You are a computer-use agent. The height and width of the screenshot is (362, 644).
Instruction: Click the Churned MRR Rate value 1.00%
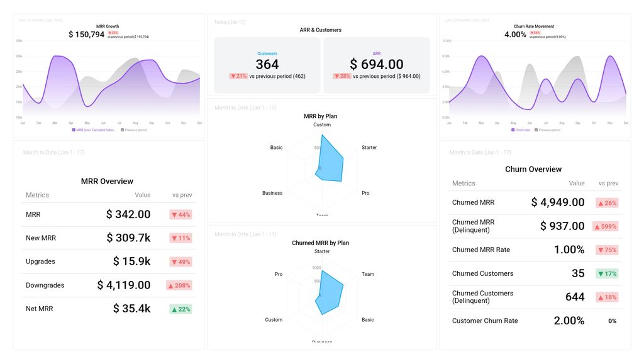pos(569,250)
